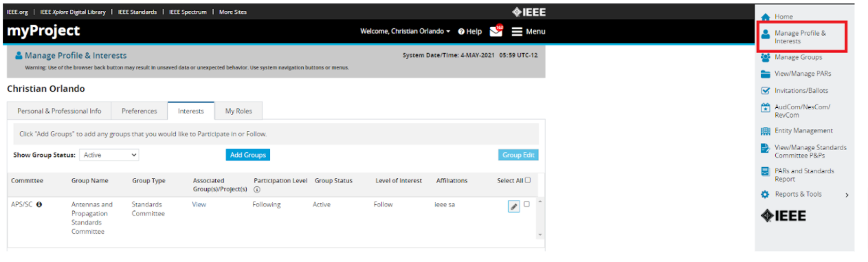The width and height of the screenshot is (868, 262).
Task: Open the Show Group Status dropdown
Action: (x=109, y=155)
